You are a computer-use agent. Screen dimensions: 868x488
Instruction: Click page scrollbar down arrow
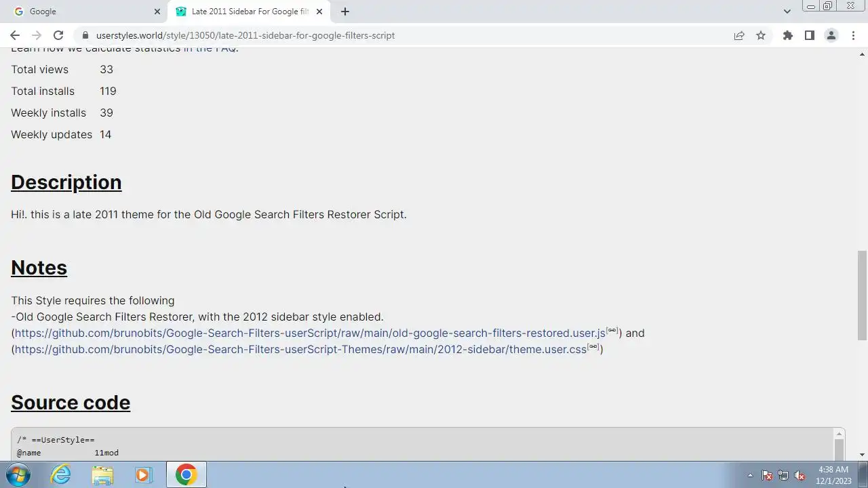coord(862,455)
